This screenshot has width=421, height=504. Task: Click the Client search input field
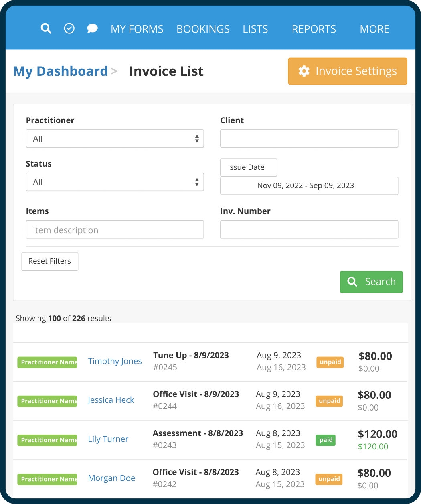click(x=309, y=138)
